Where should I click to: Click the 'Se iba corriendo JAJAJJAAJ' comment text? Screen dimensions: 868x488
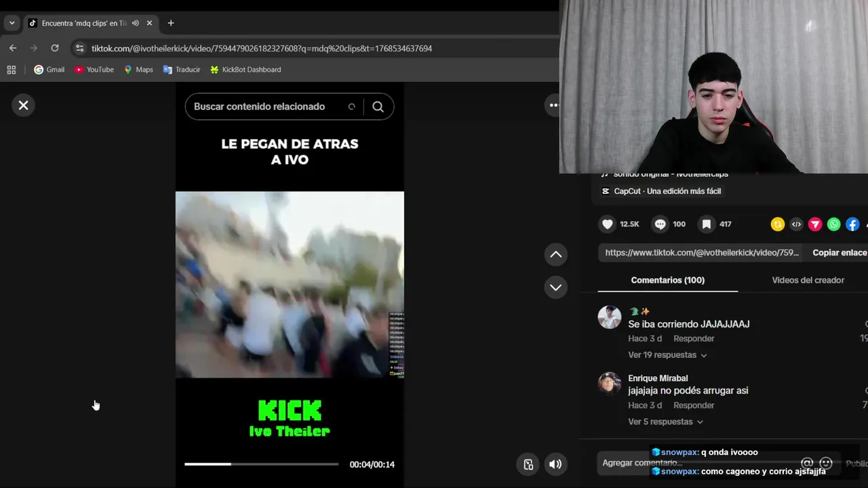point(688,325)
